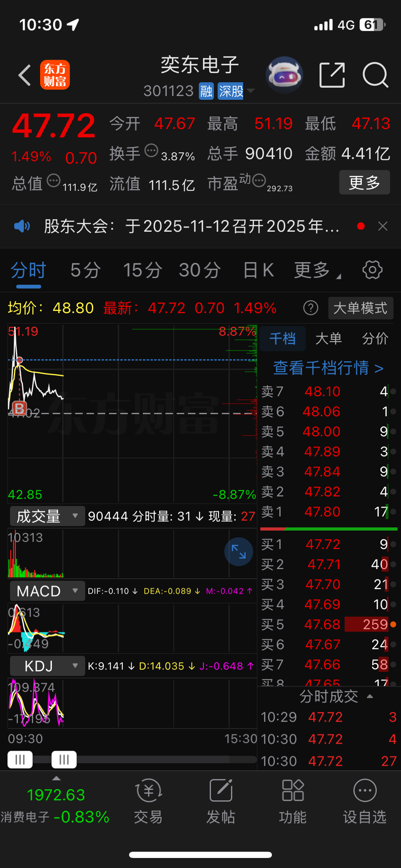Image resolution: width=401 pixels, height=868 pixels.
Task: Tap the question mark help icon
Action: 310,308
